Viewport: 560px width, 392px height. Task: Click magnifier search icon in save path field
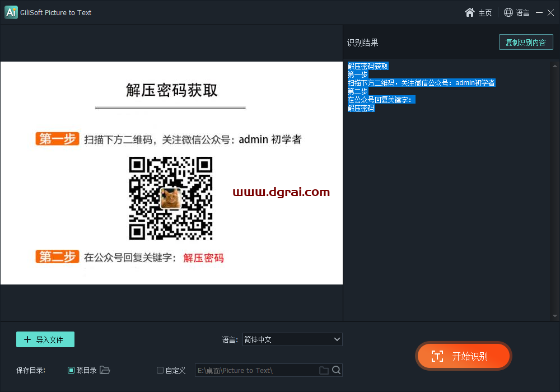(x=336, y=370)
